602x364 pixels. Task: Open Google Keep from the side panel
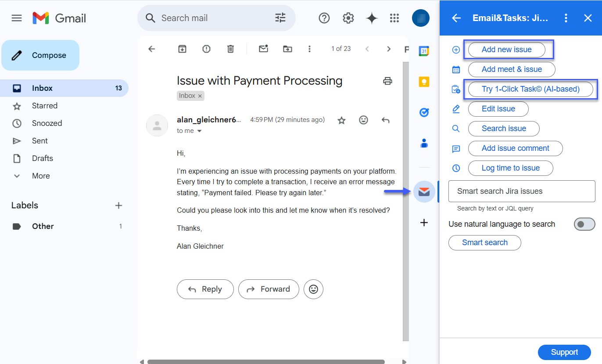click(x=424, y=82)
